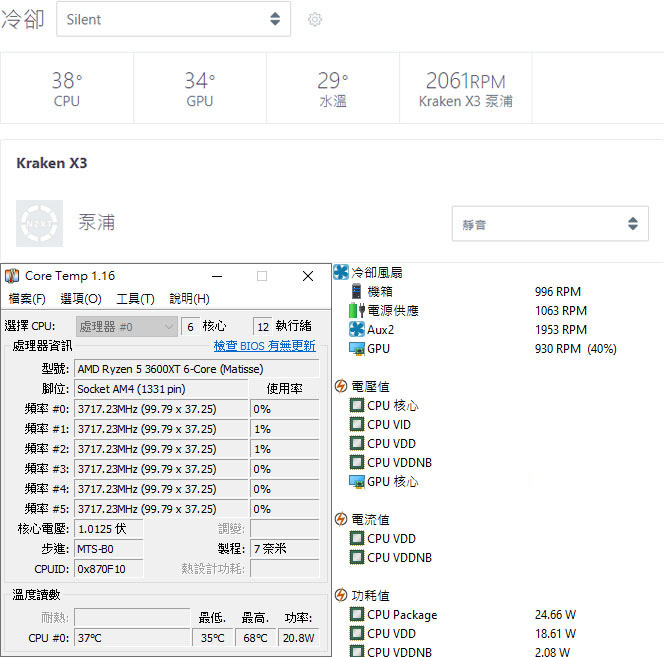Click the 35°C minimum temperature value

click(213, 638)
